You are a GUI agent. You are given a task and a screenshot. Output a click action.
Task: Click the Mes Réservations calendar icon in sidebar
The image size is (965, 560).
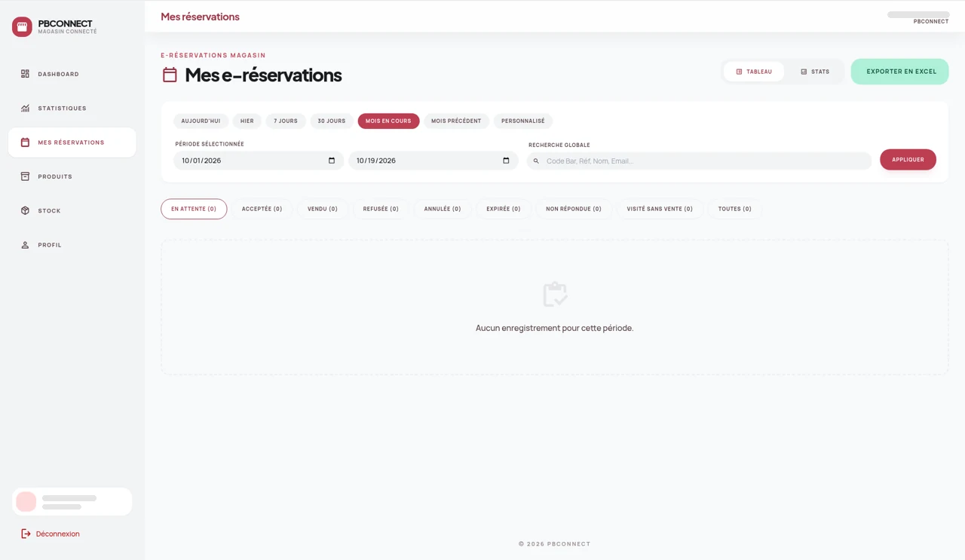[x=25, y=142]
